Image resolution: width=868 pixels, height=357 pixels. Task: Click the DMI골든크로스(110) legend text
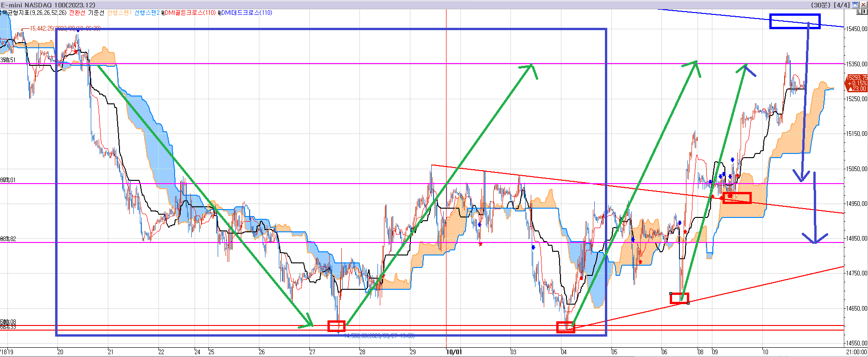[190, 13]
